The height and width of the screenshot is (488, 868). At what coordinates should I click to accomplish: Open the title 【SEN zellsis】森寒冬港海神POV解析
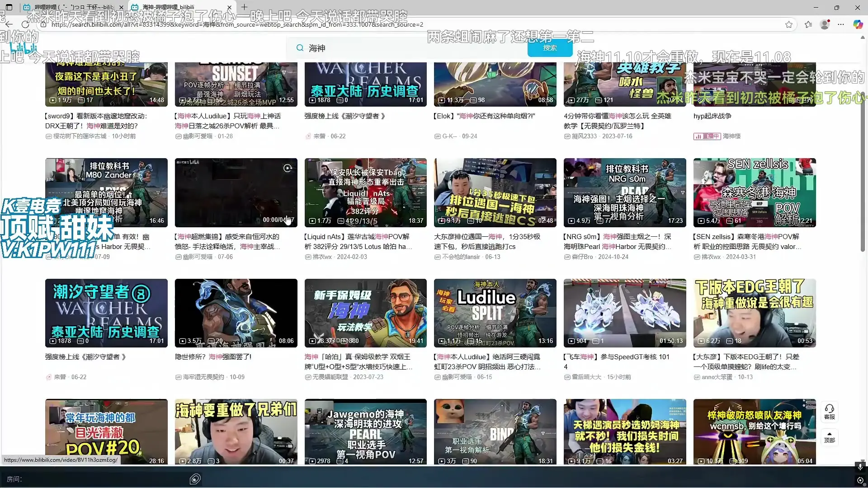(747, 241)
